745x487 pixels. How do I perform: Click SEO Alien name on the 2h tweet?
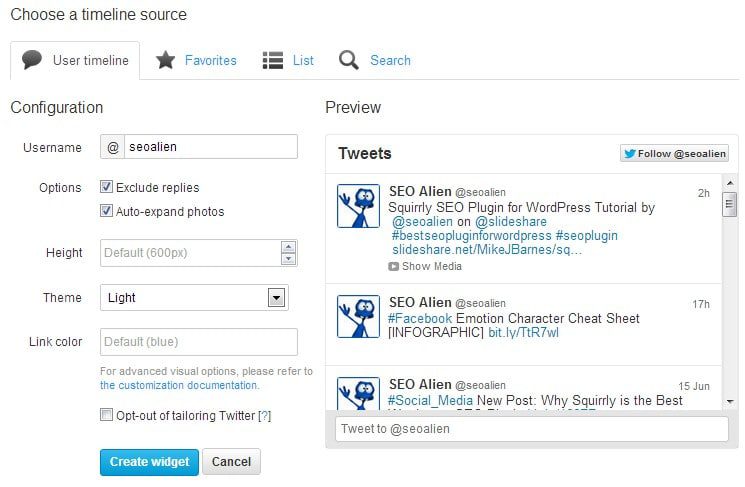click(x=420, y=191)
